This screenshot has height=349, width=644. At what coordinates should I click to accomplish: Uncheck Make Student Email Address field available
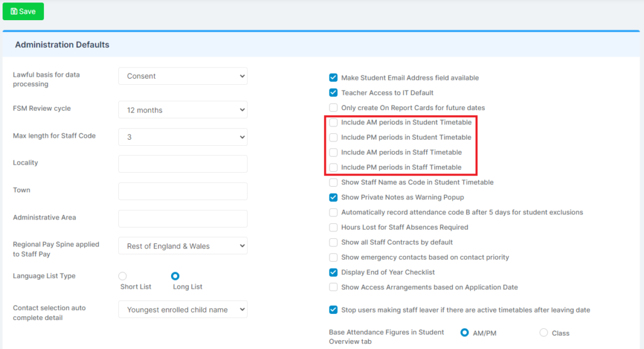click(333, 77)
